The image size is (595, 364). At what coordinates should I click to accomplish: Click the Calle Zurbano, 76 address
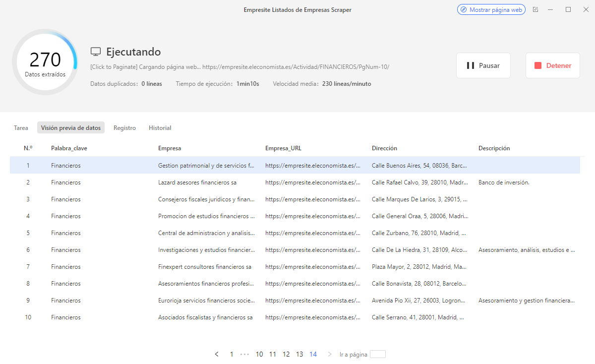click(x=419, y=233)
